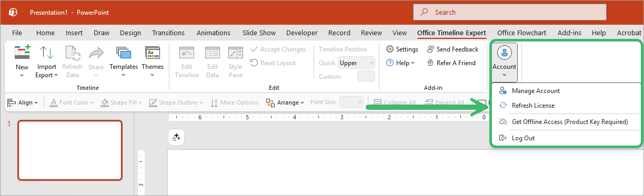Switch to the Transitions tab

(168, 33)
